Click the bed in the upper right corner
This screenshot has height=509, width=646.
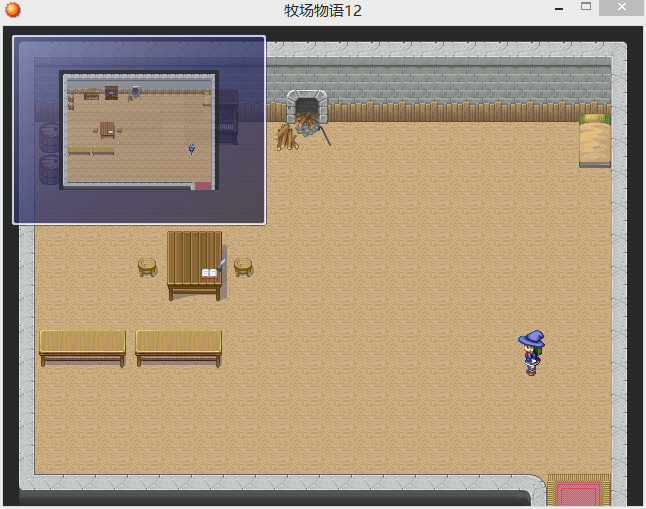pos(595,141)
